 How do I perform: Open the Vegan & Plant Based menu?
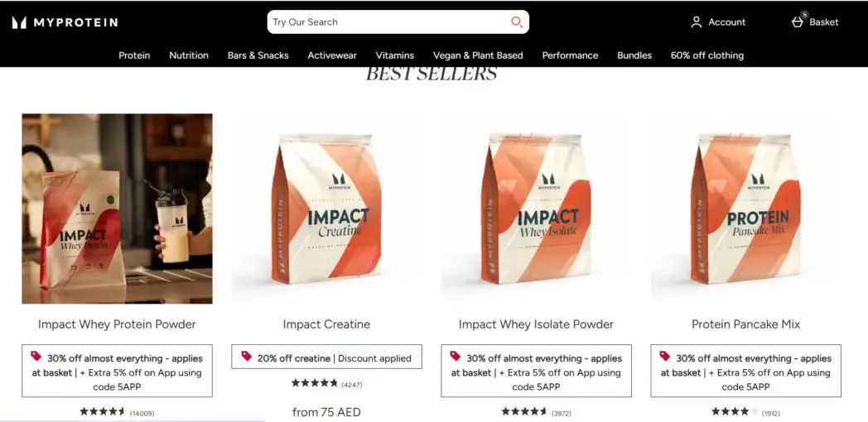pos(478,55)
